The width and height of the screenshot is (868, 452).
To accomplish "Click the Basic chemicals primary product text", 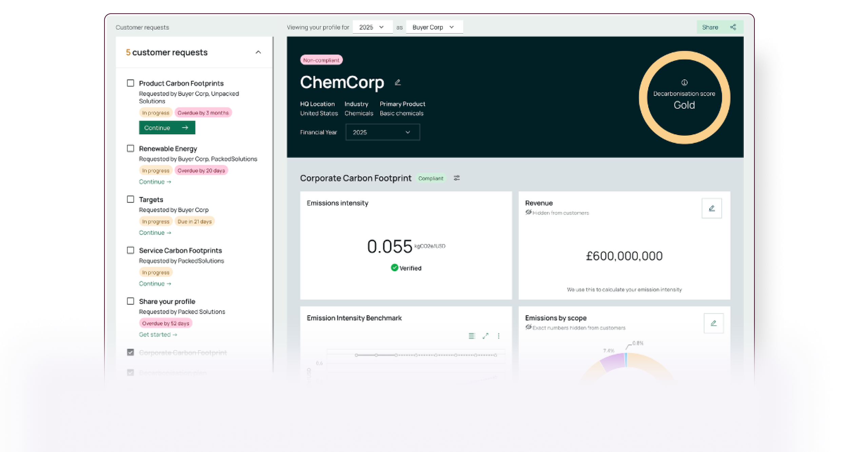I will 401,113.
